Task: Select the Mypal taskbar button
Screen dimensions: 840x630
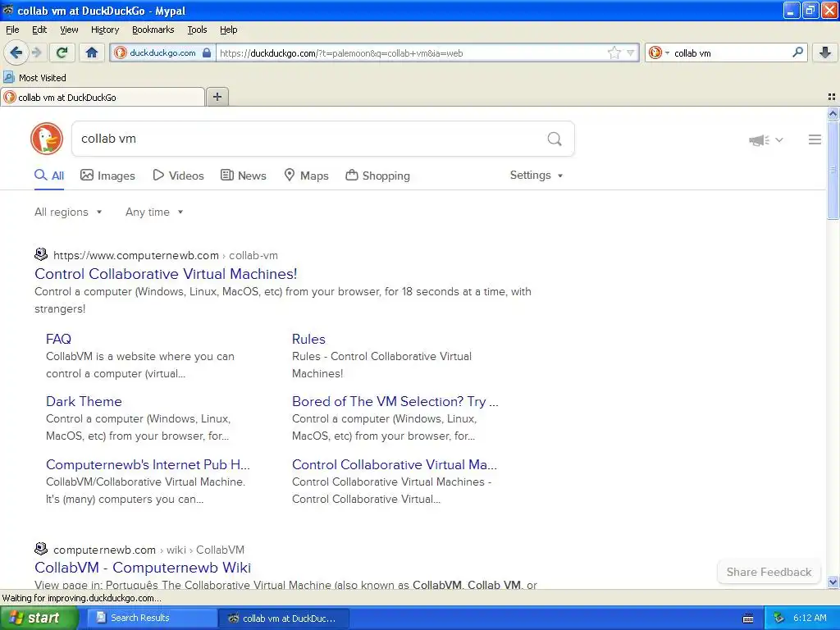Action: [284, 619]
